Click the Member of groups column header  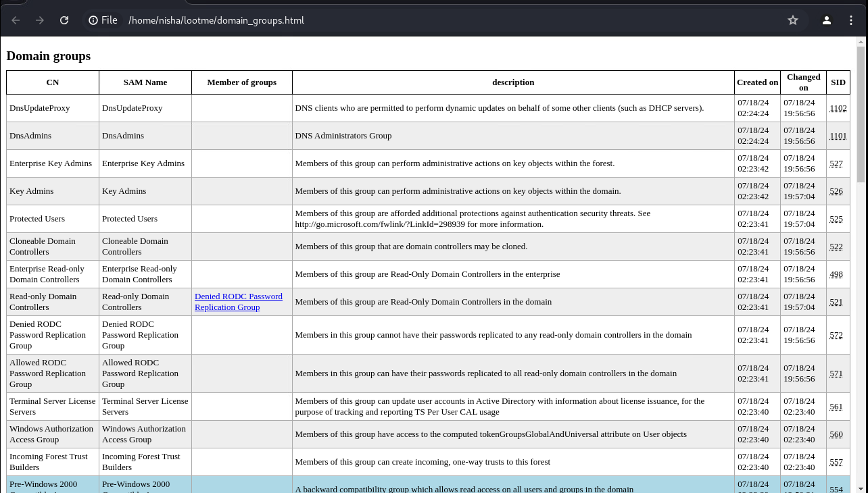click(241, 82)
